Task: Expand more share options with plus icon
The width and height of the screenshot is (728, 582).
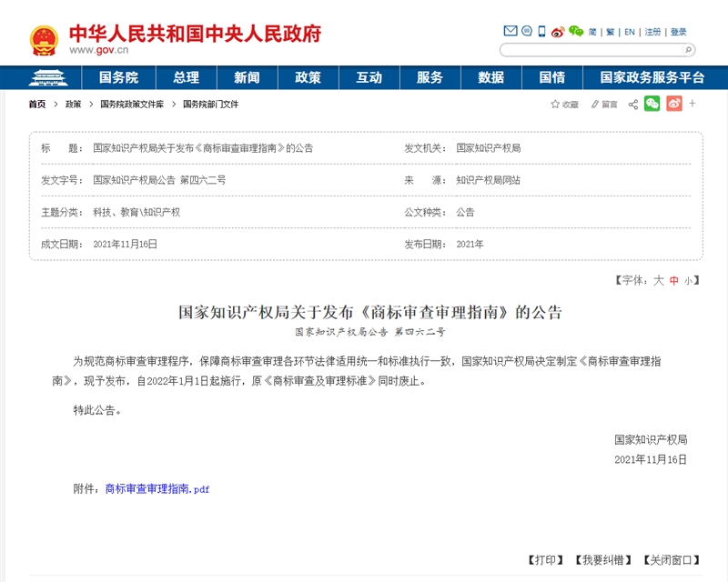Action: pyautogui.click(x=693, y=104)
